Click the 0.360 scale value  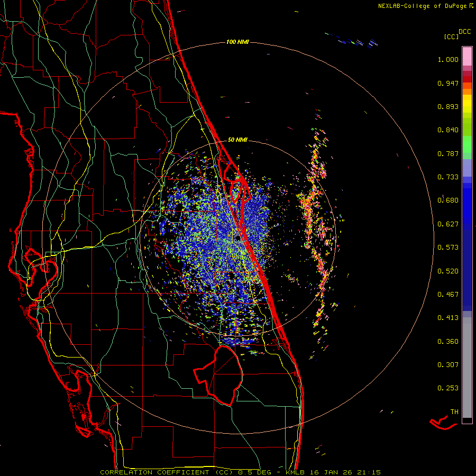448,342
